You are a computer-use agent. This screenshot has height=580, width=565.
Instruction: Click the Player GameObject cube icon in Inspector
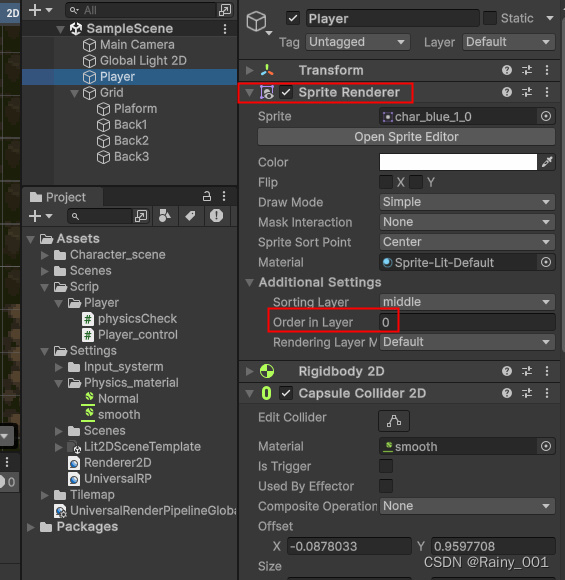point(256,21)
